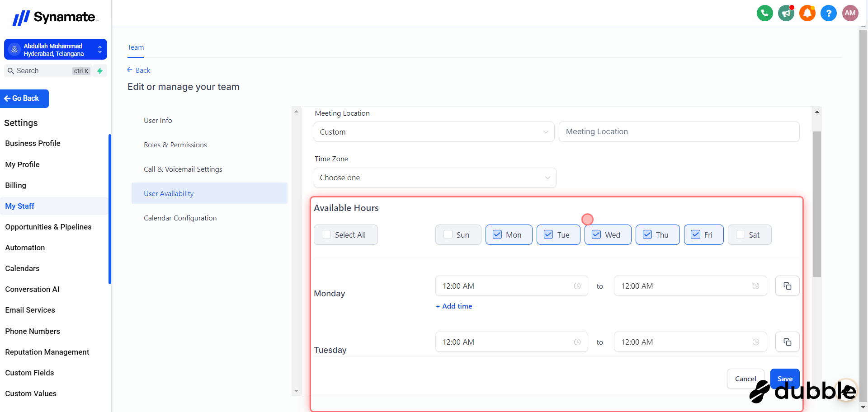Copy Monday's hours using the copy icon

787,286
